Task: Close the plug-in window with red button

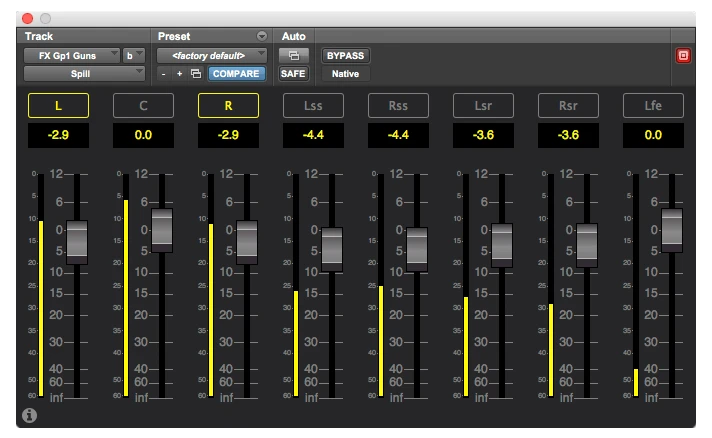Action: pos(28,18)
